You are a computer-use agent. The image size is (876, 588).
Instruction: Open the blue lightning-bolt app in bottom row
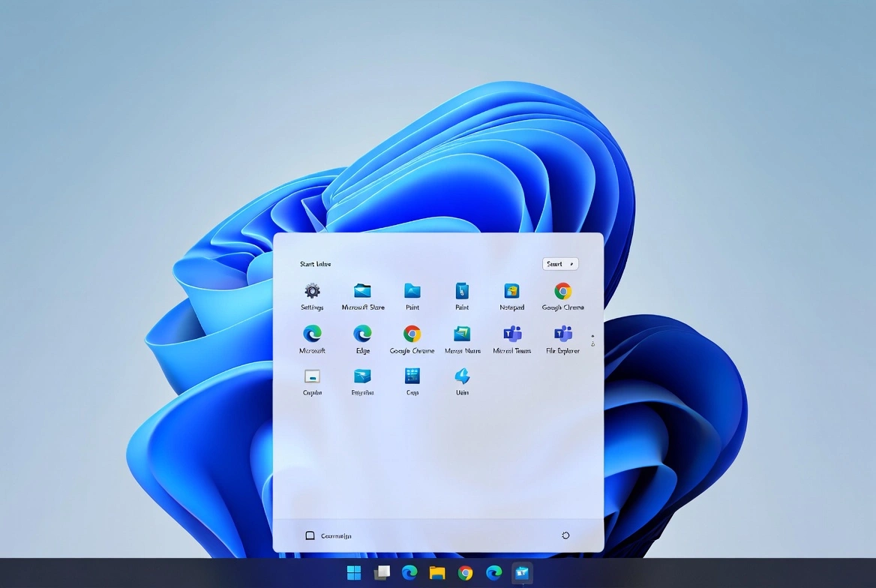[461, 377]
